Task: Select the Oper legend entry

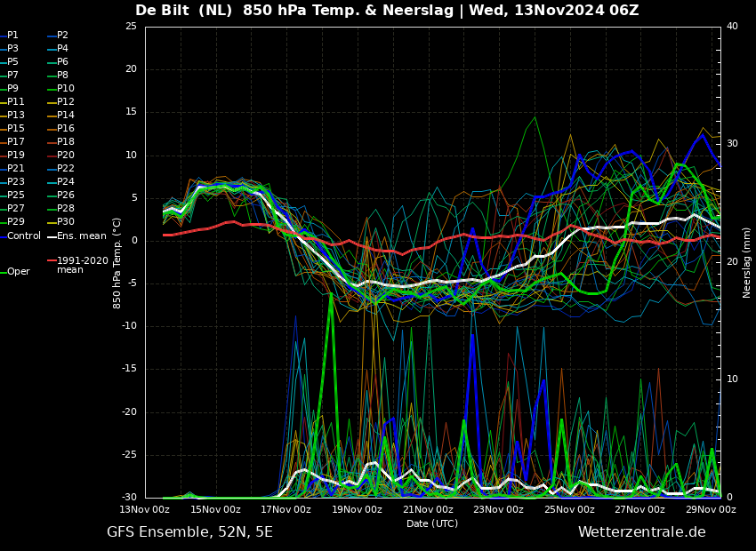Action: (x=19, y=272)
